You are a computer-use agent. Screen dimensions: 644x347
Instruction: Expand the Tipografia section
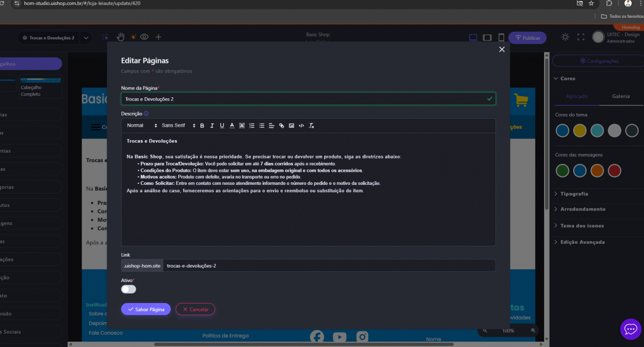[574, 194]
